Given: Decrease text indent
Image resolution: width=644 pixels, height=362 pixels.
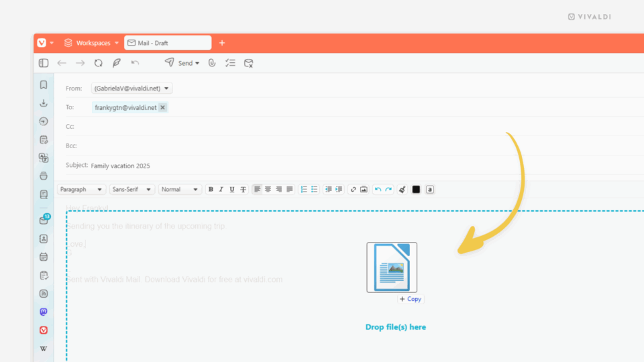Looking at the screenshot, I should point(329,189).
